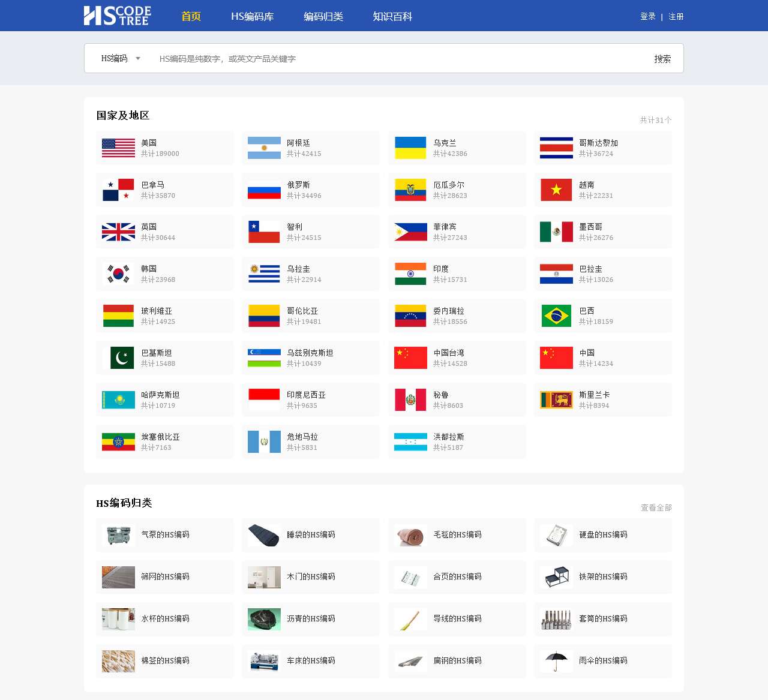Image resolution: width=768 pixels, height=700 pixels.
Task: Select the United States flag for 美国
Action: 118,148
